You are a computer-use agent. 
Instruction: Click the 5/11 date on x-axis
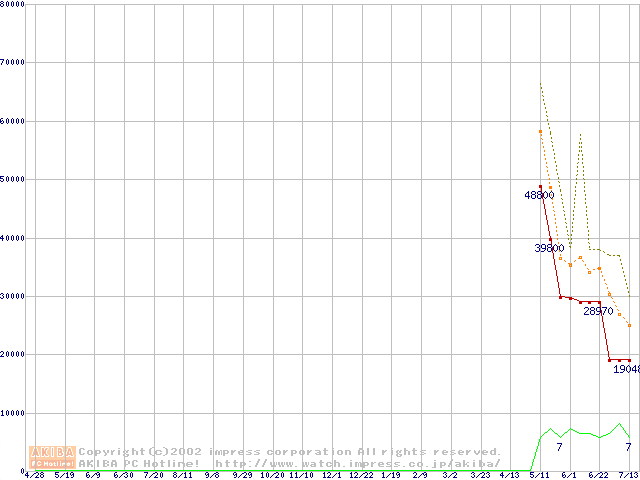[539, 476]
